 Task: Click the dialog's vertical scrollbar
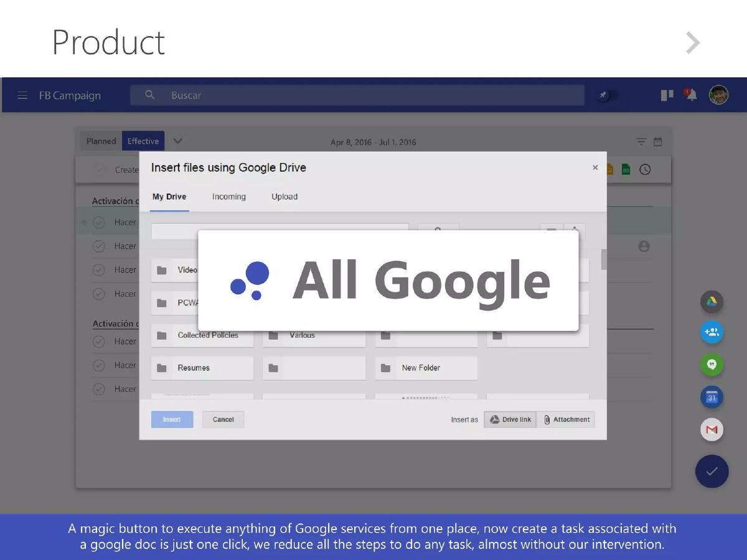(604, 259)
